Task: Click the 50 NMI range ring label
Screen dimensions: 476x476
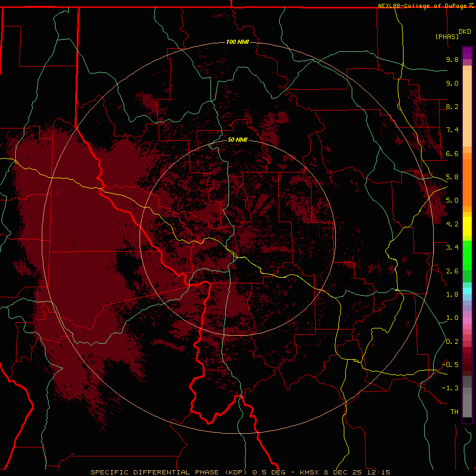Action: point(237,140)
